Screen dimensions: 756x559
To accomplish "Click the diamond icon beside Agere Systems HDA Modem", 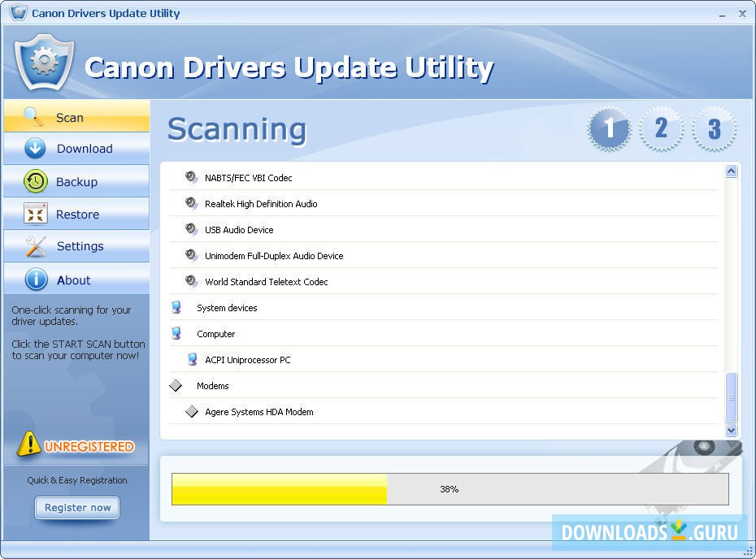I will 192,412.
